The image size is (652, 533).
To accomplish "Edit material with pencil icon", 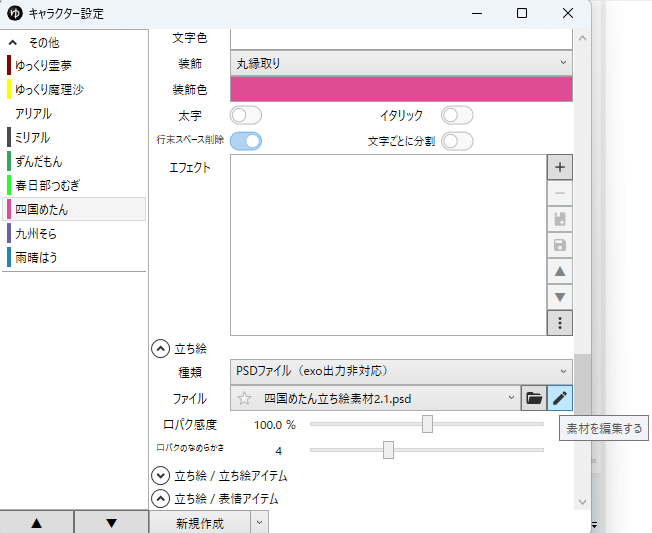I will (560, 398).
